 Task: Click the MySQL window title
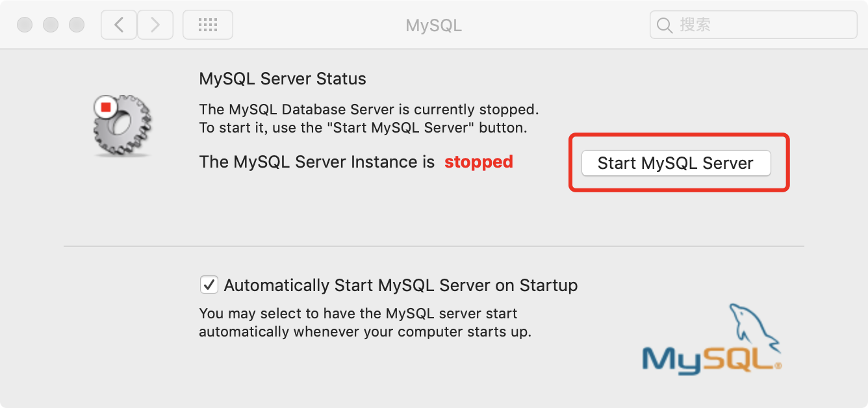[433, 25]
